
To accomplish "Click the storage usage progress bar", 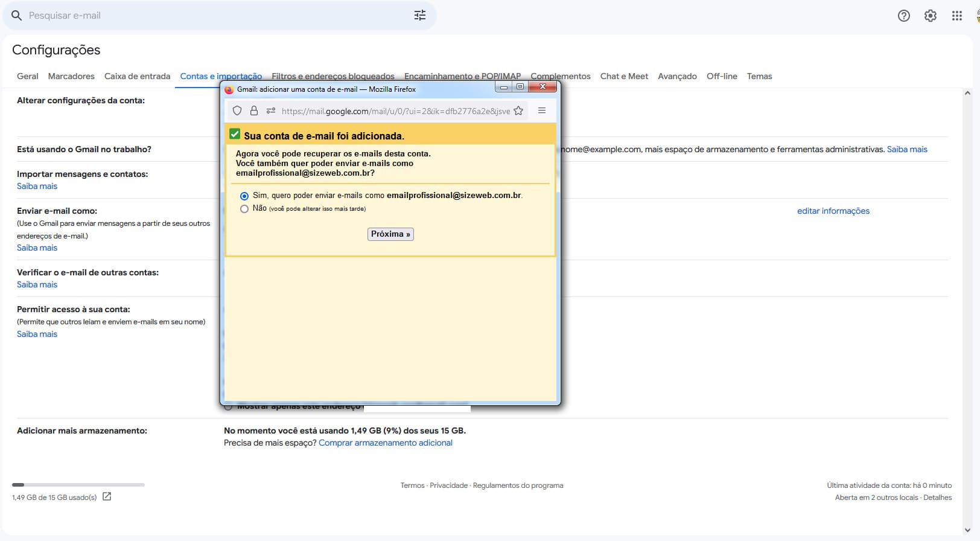I will (x=78, y=485).
